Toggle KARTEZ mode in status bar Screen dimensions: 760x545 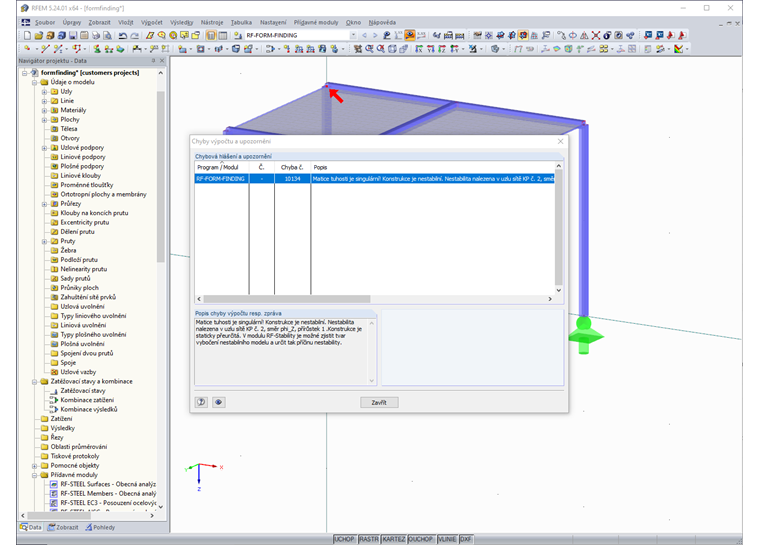393,539
